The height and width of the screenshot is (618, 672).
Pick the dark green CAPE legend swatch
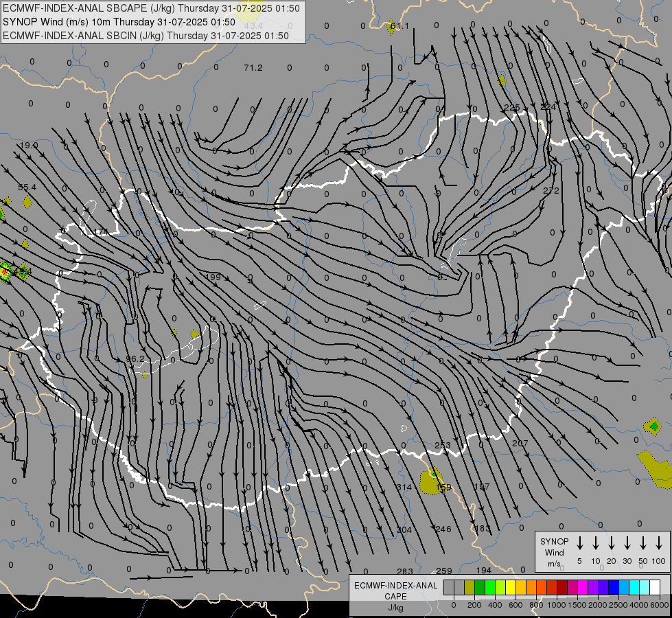[480, 588]
